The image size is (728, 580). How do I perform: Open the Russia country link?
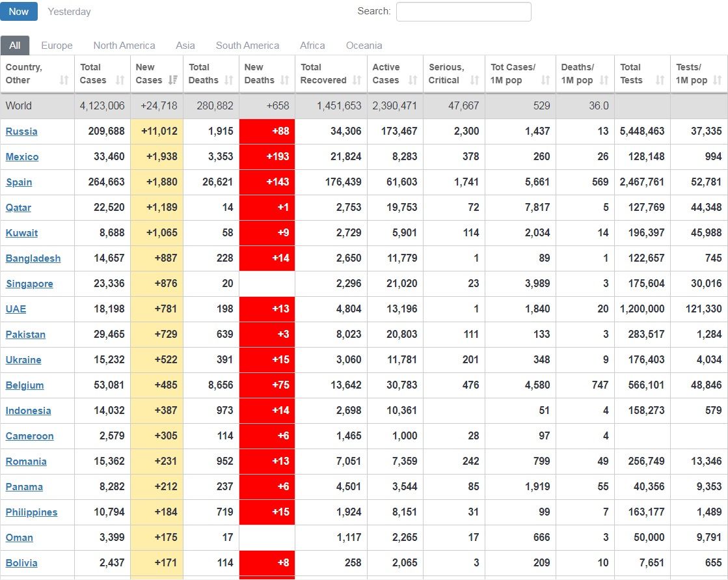point(21,131)
